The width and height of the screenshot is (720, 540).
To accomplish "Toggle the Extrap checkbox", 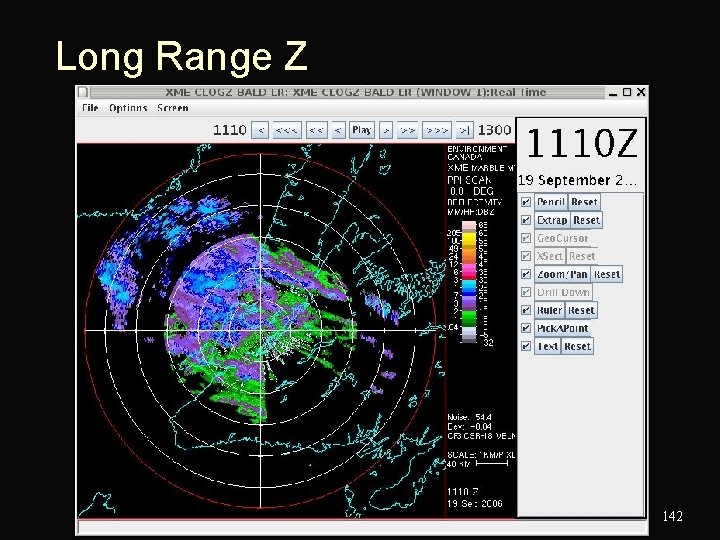I will (526, 220).
